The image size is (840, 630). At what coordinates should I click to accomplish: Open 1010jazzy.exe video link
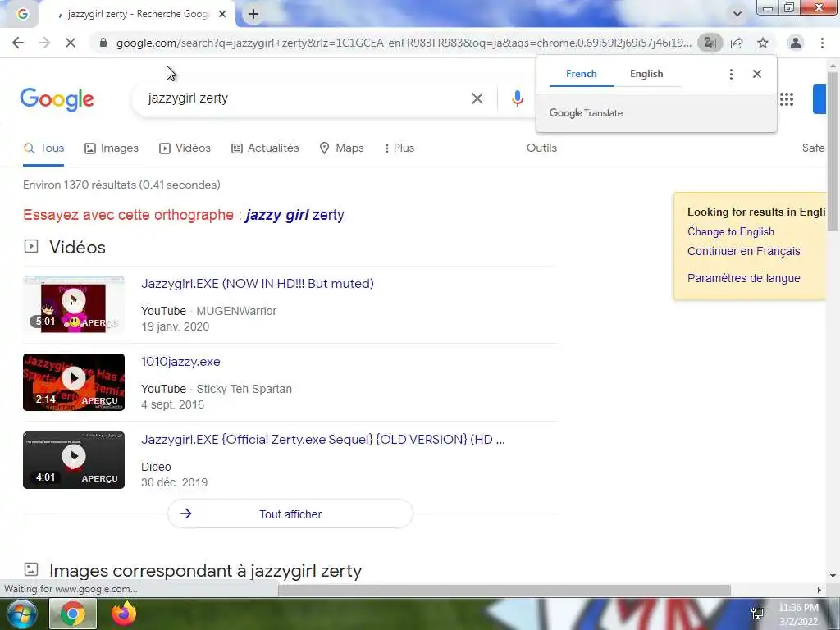pos(180,362)
